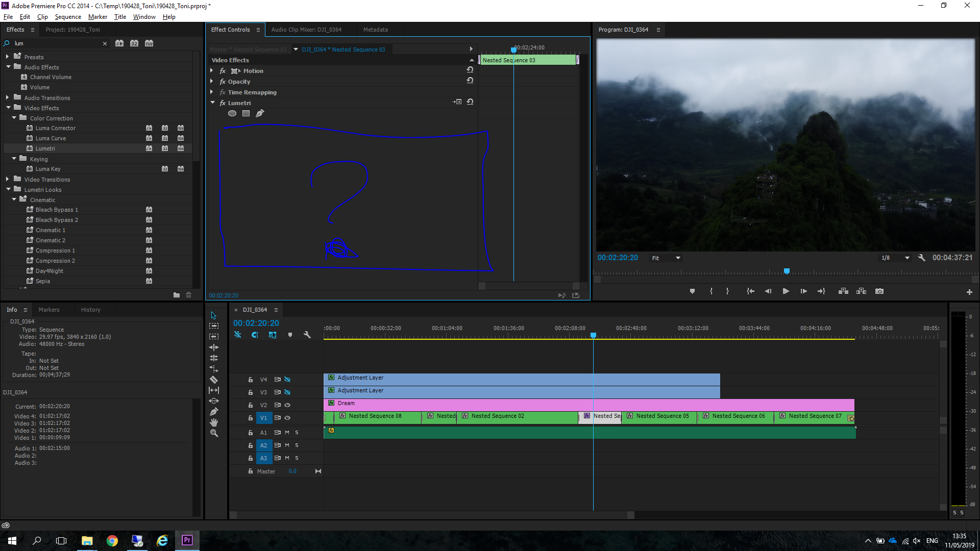Screen dimensions: 980x551
Task: Expand the Motion effect section
Action: [212, 70]
